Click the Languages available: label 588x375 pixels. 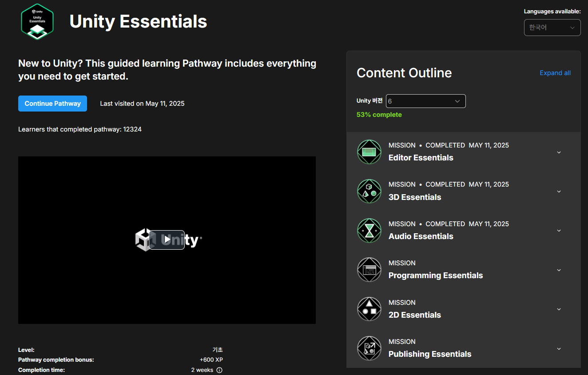pyautogui.click(x=552, y=12)
